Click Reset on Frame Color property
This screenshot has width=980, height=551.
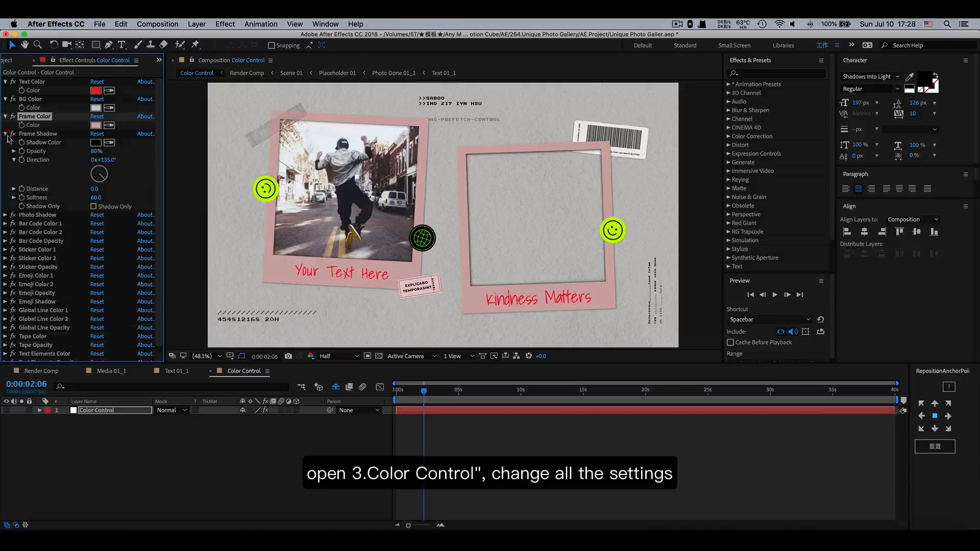(x=97, y=116)
